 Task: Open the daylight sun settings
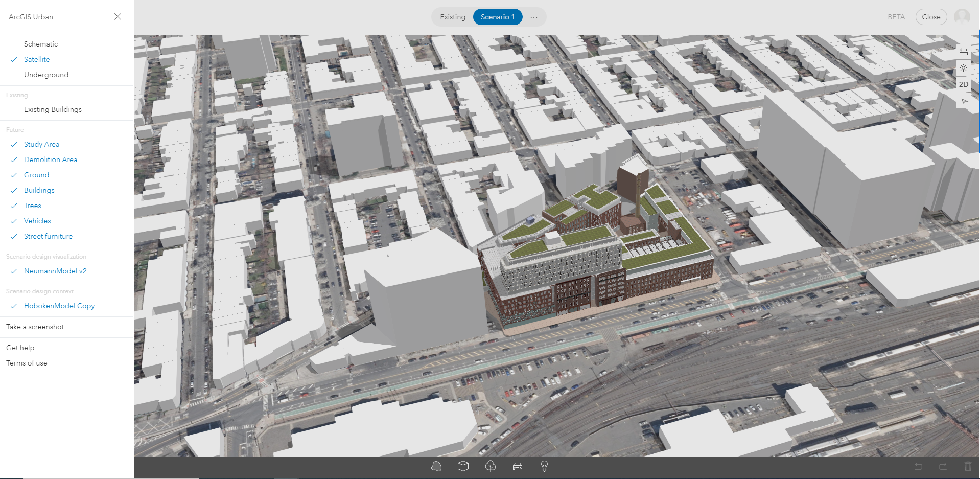964,68
